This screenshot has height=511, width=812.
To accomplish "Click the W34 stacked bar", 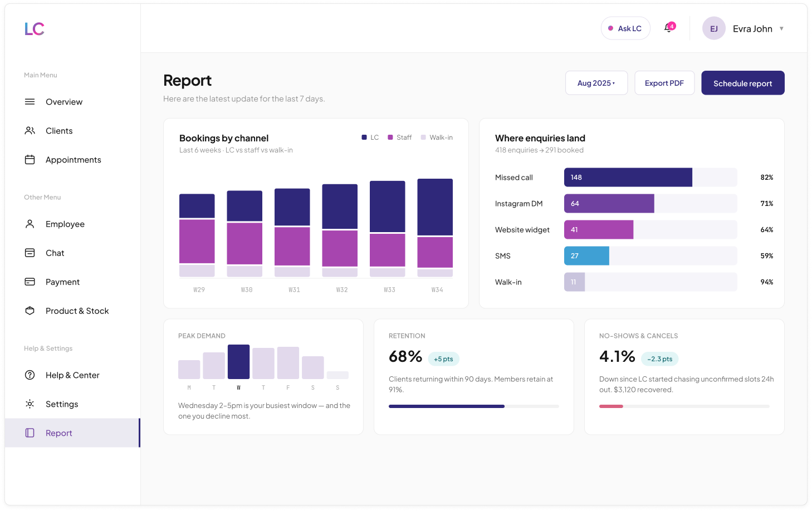I will point(435,228).
